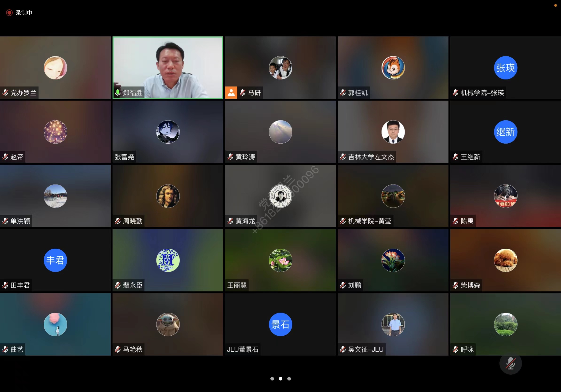Click the muted microphone button at bottom right
Image resolution: width=561 pixels, height=392 pixels.
(x=510, y=363)
